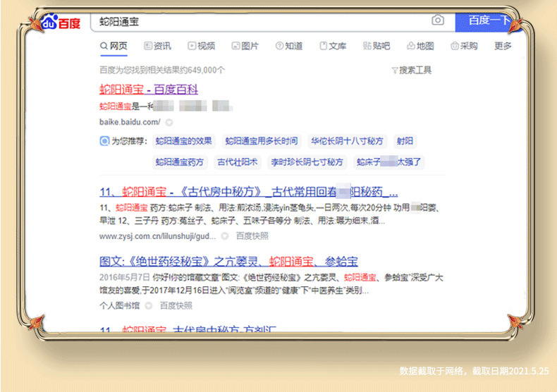This screenshot has width=557, height=392.
Task: Open the 知道 tab
Action: coord(289,46)
